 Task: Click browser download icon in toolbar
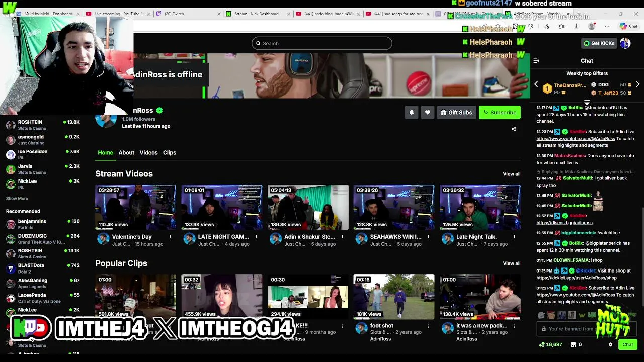(576, 27)
